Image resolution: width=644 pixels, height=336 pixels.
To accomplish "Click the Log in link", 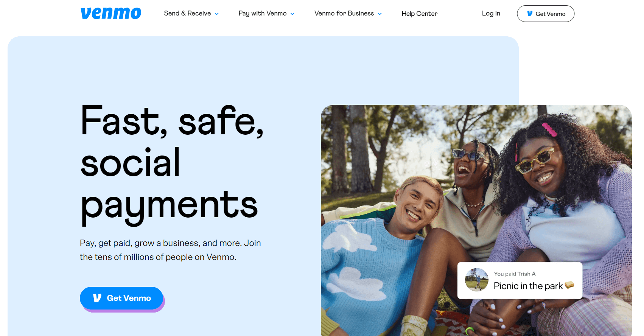I will coord(491,13).
